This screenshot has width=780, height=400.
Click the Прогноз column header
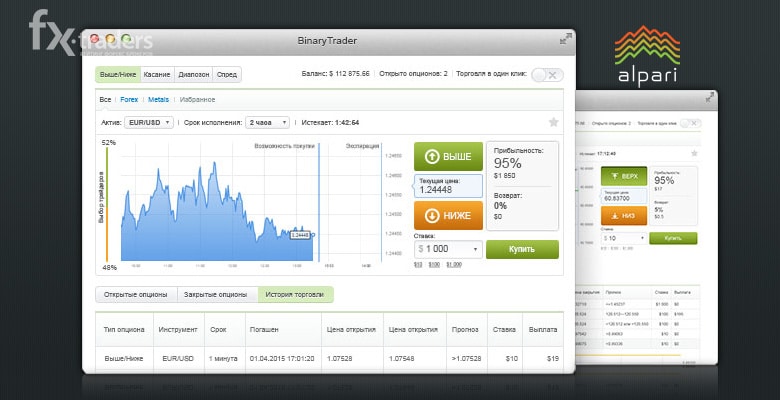(x=465, y=329)
